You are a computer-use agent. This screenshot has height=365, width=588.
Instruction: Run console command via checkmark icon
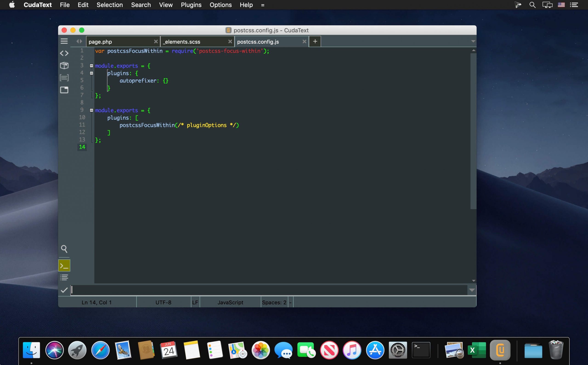64,290
